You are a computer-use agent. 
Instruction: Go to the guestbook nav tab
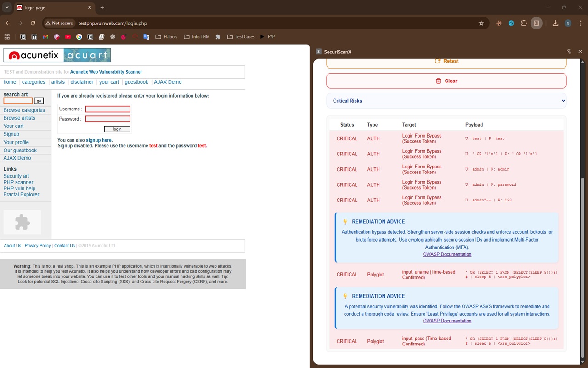[136, 82]
